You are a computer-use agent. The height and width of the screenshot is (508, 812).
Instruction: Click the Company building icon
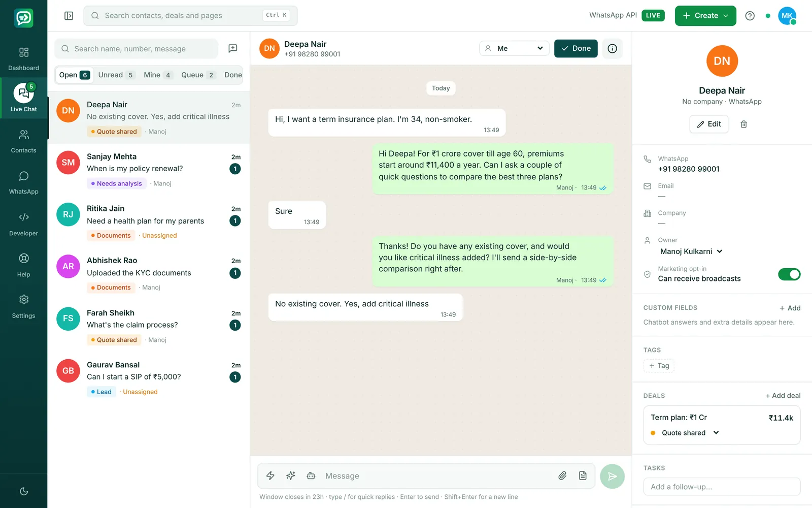pyautogui.click(x=647, y=213)
